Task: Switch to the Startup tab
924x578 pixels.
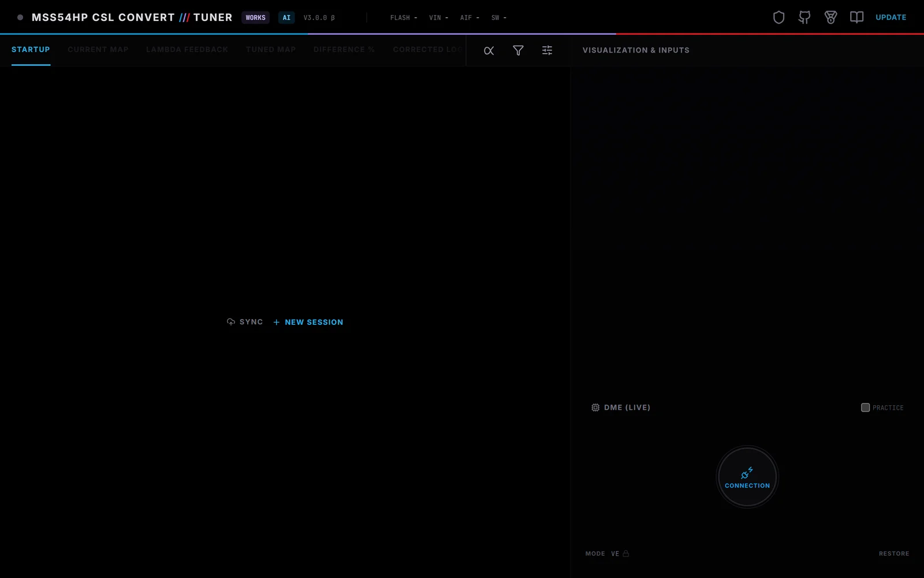Action: 31,50
